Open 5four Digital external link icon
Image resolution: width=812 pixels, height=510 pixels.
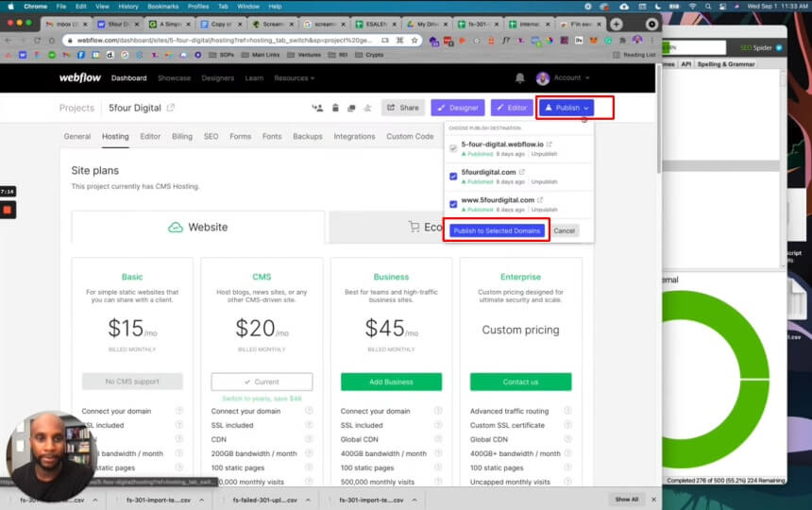[170, 108]
